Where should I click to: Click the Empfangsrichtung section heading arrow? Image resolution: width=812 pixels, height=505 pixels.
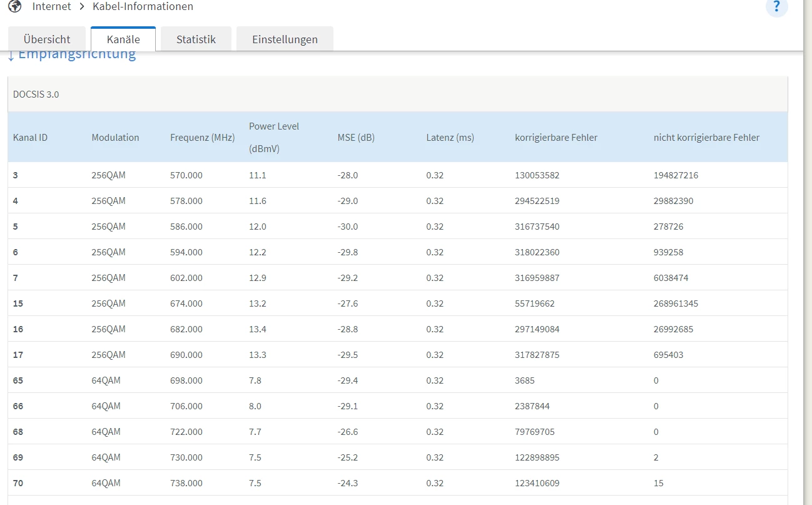click(11, 56)
